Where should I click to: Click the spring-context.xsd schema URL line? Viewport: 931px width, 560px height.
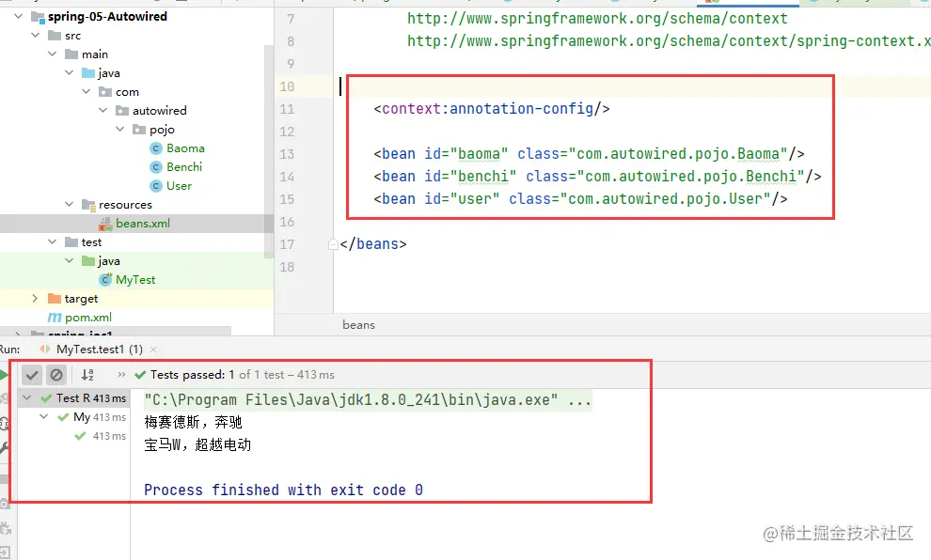point(669,41)
